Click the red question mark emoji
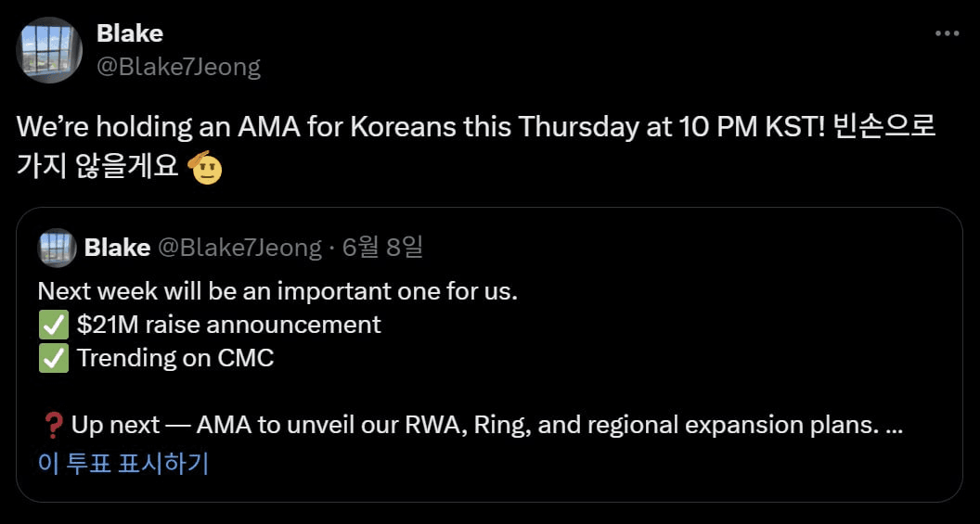This screenshot has width=980, height=524. click(x=53, y=426)
